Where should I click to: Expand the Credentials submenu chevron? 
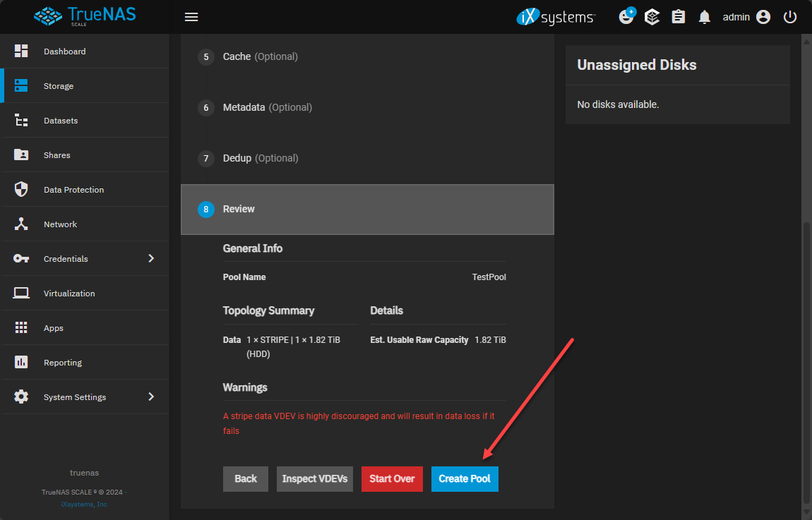click(x=150, y=258)
